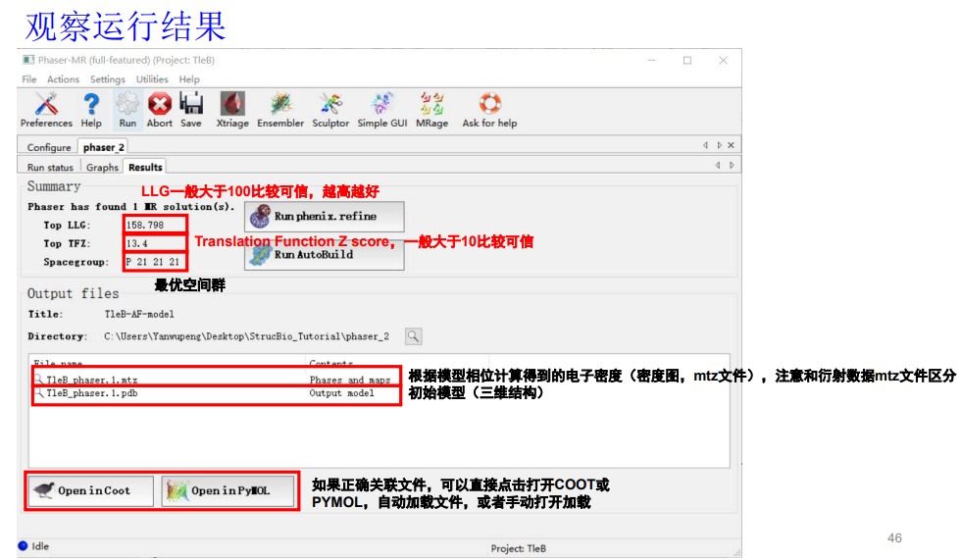The height and width of the screenshot is (560, 961).
Task: Maximize the Phaser-MR window
Action: [687, 60]
